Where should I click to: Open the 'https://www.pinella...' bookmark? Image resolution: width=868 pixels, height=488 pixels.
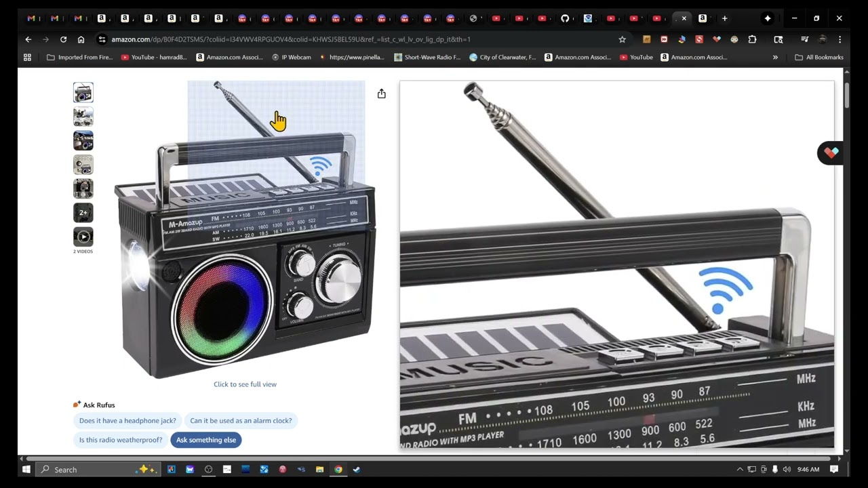(x=351, y=58)
